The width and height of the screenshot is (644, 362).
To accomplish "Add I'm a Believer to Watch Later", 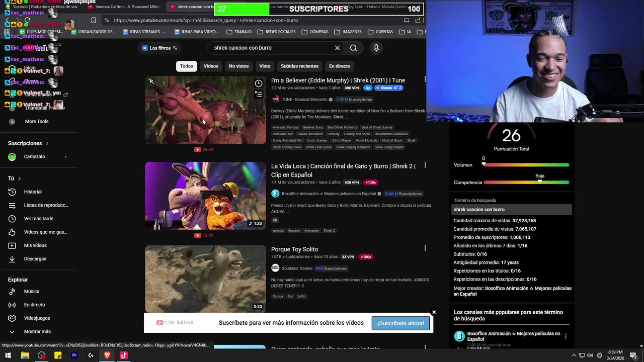I will 259,83.
